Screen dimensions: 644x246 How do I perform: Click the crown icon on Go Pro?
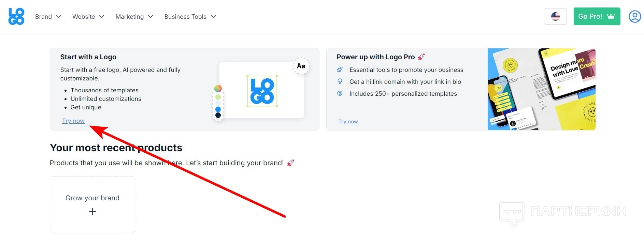click(x=611, y=16)
